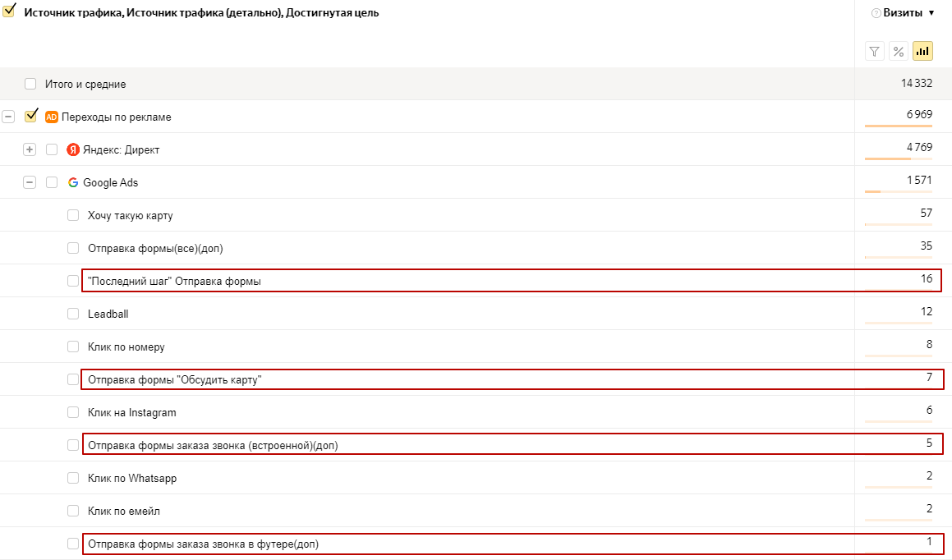Click the "Последний шаг" Отправка формы goal

click(x=174, y=281)
